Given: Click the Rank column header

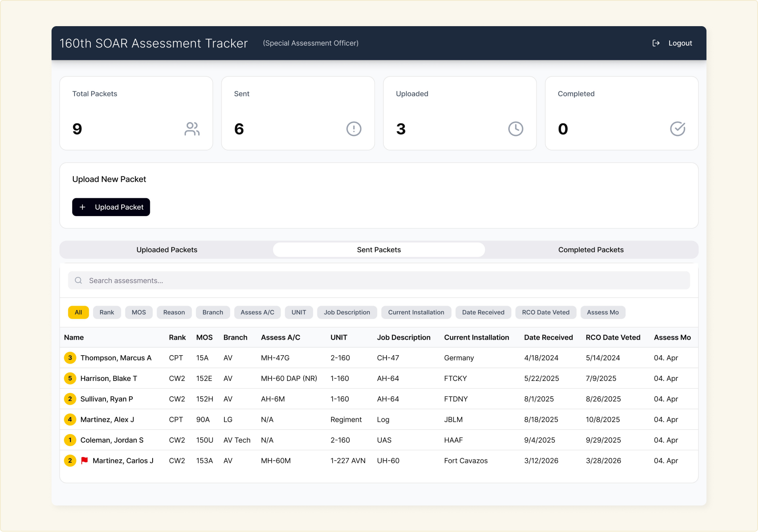Looking at the screenshot, I should pos(177,337).
